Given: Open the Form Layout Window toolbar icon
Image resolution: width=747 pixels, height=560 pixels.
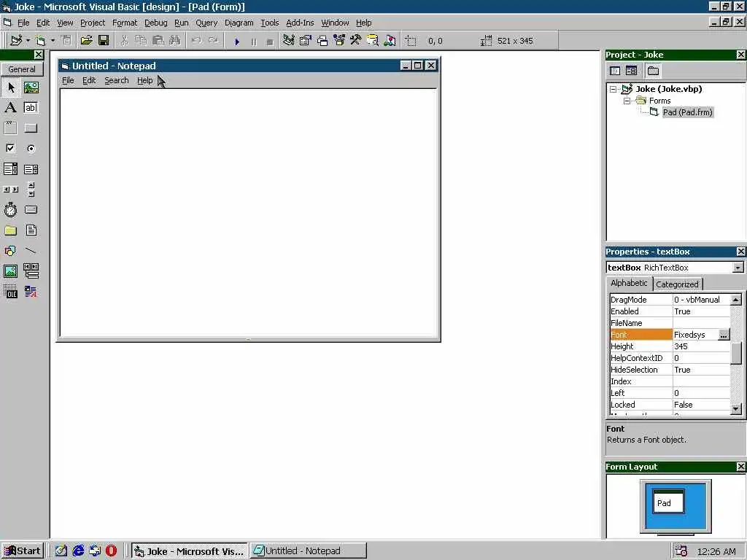Looking at the screenshot, I should tap(322, 41).
